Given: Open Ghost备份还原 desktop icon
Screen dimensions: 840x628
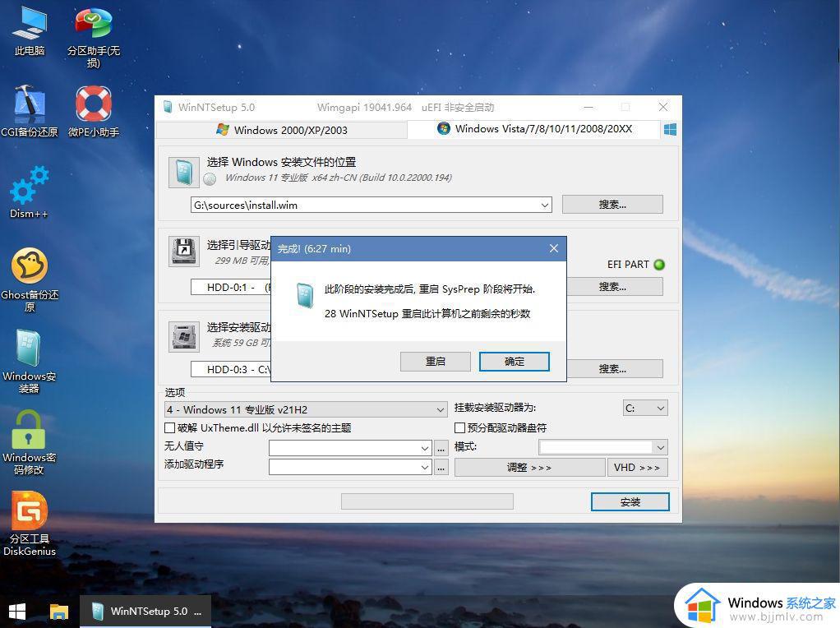Looking at the screenshot, I should (x=30, y=279).
